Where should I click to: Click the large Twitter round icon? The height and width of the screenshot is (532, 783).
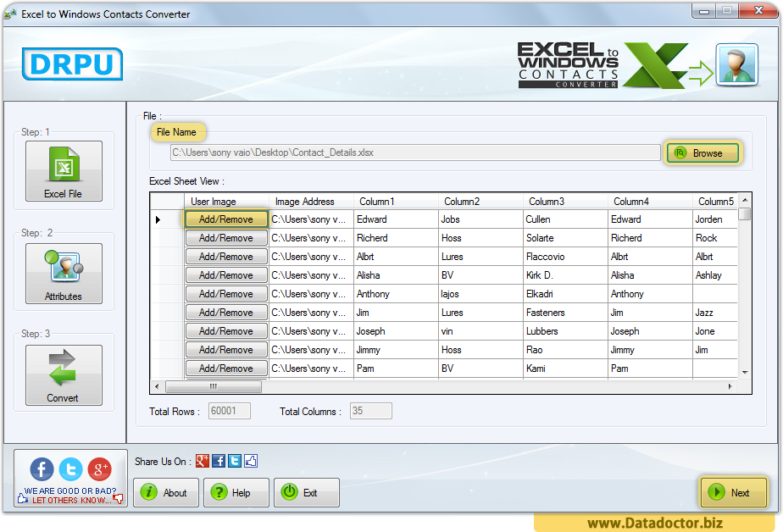71,469
